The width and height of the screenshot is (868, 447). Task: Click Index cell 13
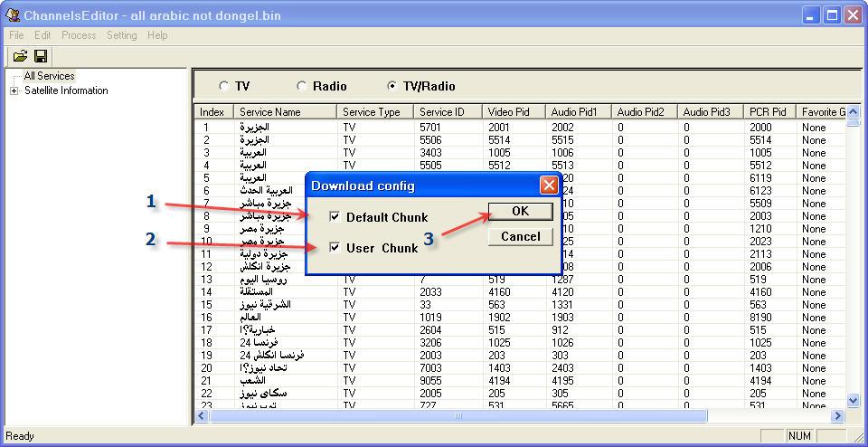[206, 280]
